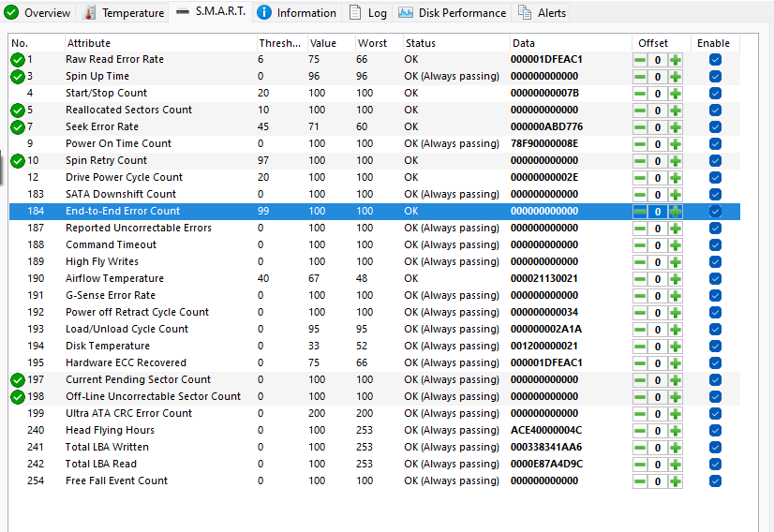
Task: Click offset value field for Start/Stop Count
Action: 658,94
